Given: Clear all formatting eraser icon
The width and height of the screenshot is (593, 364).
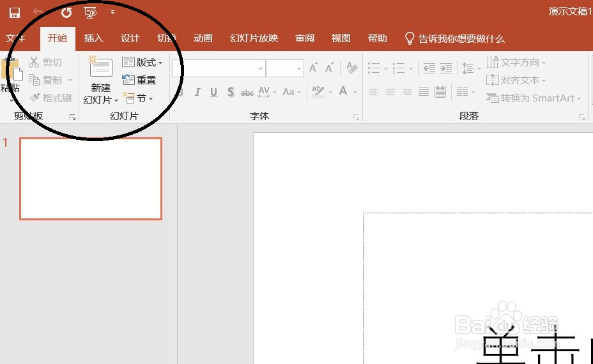Looking at the screenshot, I should [x=351, y=68].
